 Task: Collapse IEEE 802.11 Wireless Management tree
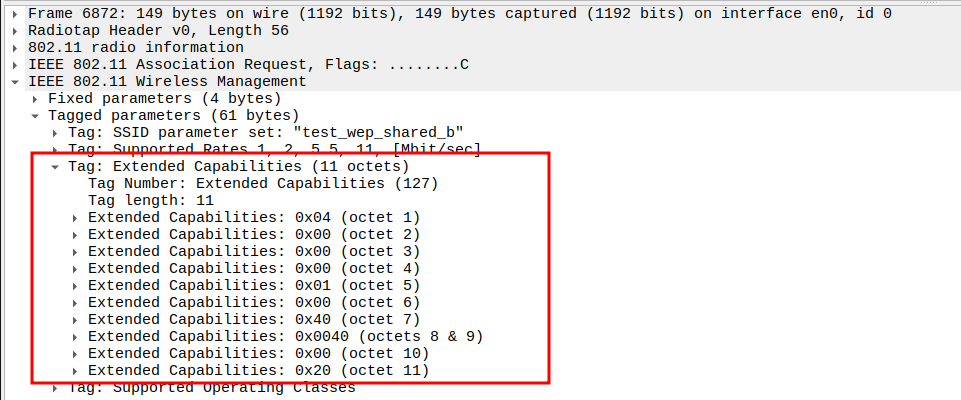click(16, 81)
